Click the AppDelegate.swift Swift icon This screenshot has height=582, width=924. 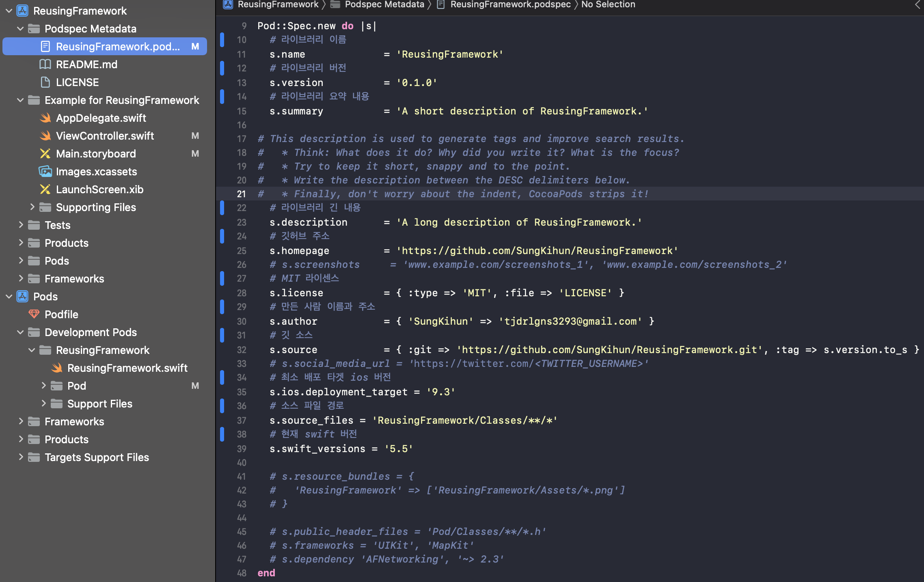click(45, 118)
